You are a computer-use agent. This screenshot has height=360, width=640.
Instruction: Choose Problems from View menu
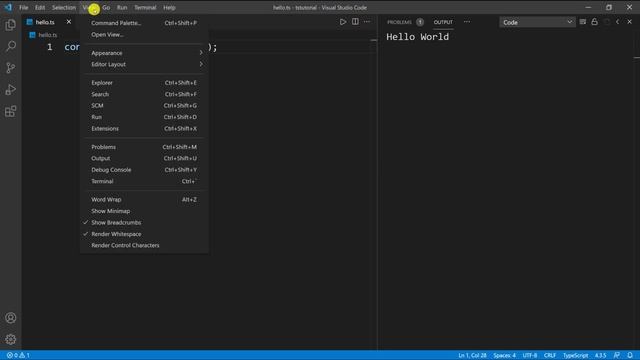pos(144,147)
